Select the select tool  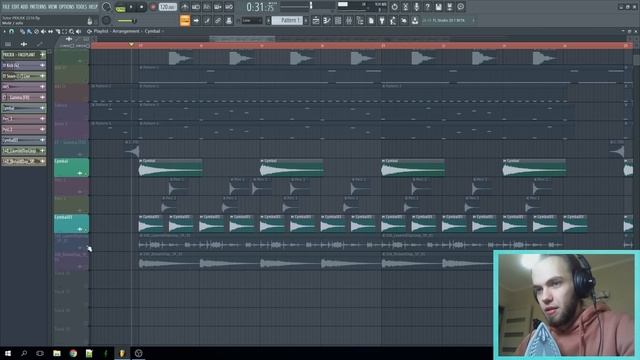pyautogui.click(x=64, y=31)
